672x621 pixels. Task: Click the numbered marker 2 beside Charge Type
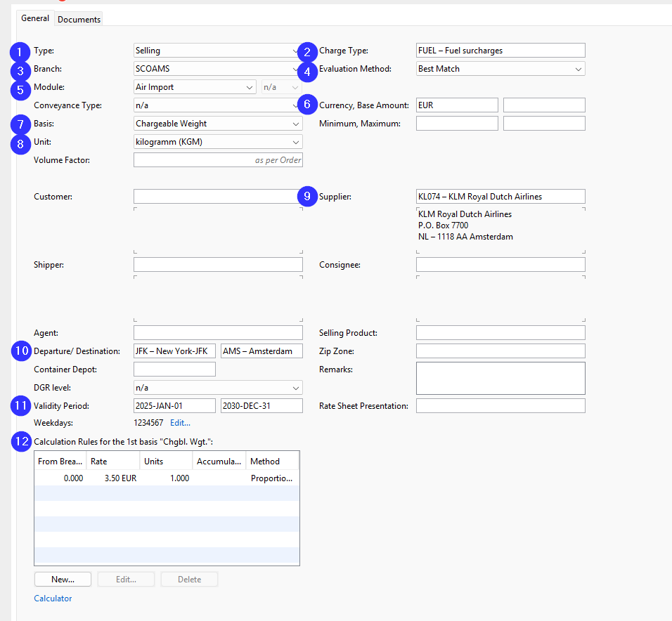tap(307, 51)
